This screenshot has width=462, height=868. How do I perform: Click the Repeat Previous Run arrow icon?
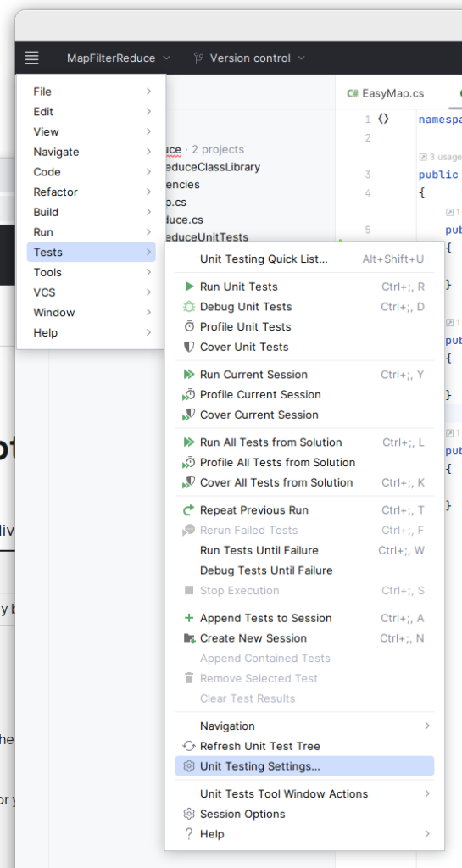[x=189, y=509]
